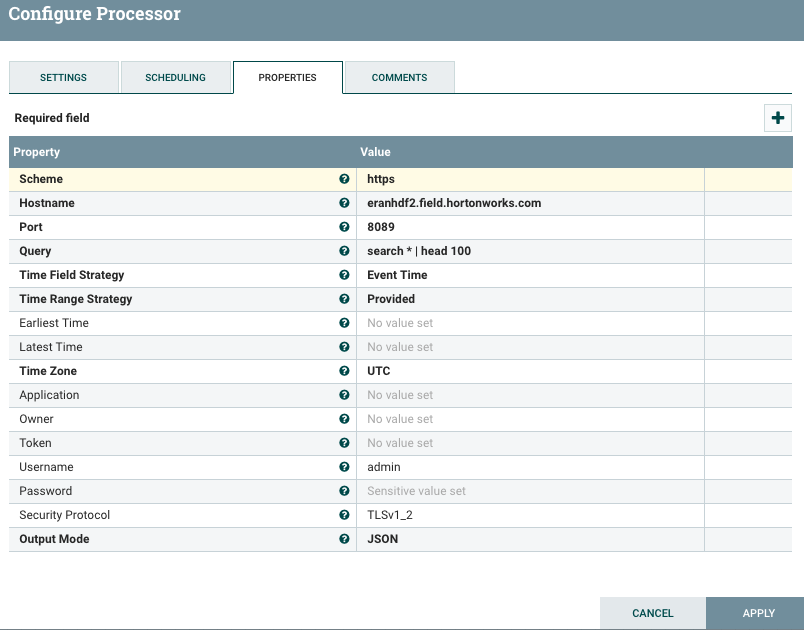View help for the Security Protocol property

pos(344,515)
